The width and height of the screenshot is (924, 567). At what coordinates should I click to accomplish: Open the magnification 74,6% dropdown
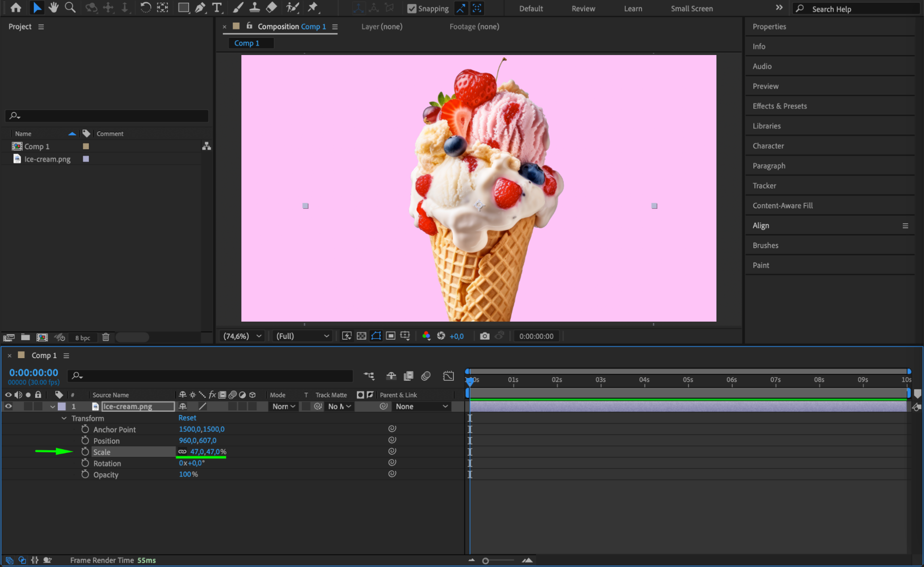coord(242,336)
